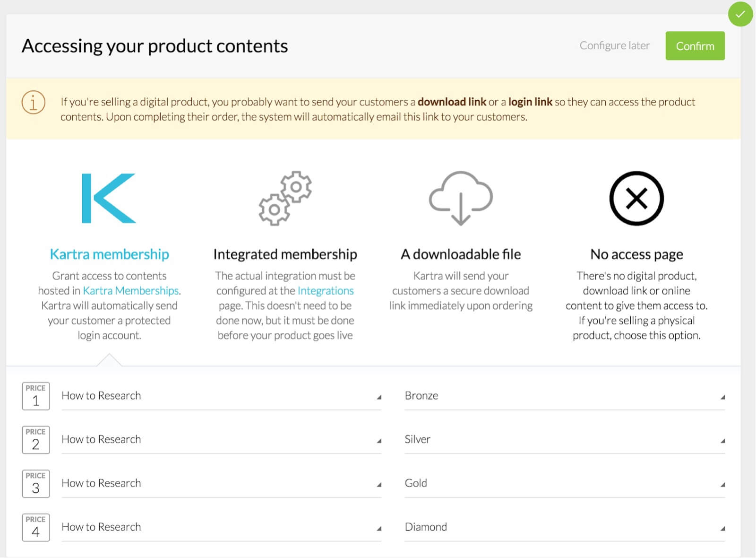Click the Price 1 badge
The height and width of the screenshot is (558, 756).
36,396
